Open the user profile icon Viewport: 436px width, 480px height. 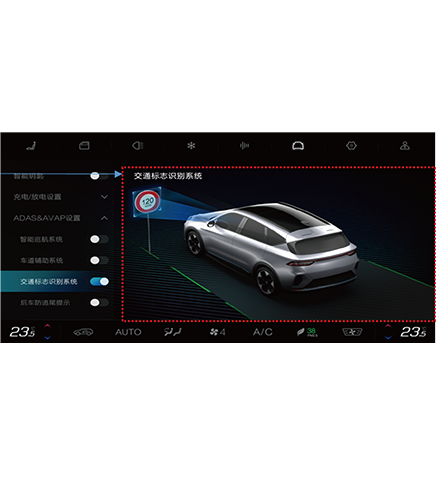(405, 146)
